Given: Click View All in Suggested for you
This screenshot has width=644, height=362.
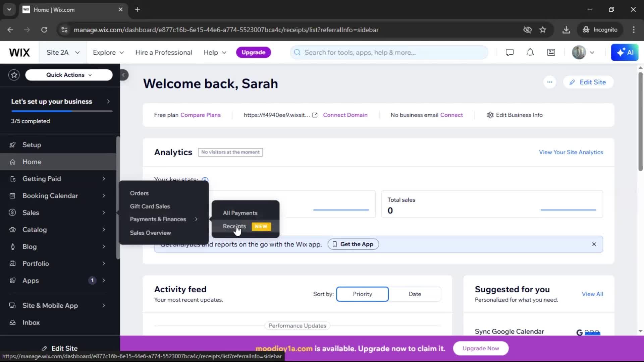Looking at the screenshot, I should 592,294.
